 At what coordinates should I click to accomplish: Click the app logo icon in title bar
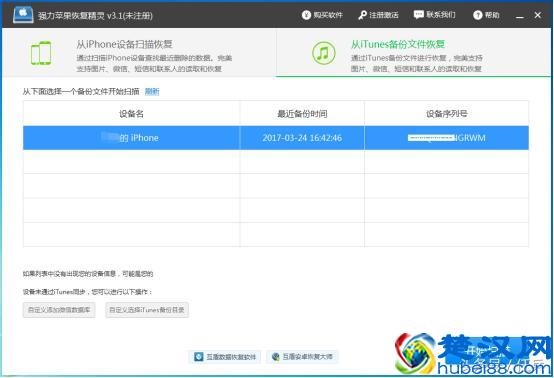click(x=23, y=14)
